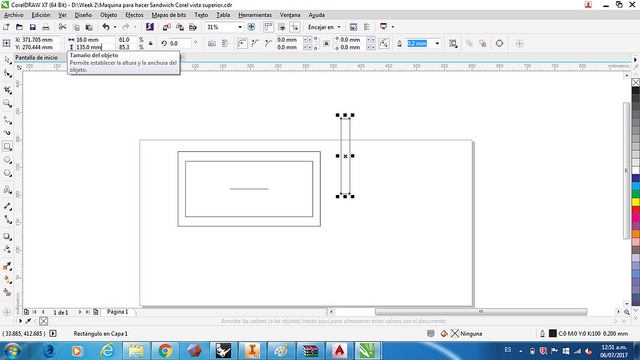Select the Text tool
The height and width of the screenshot is (360, 640).
click(x=7, y=189)
